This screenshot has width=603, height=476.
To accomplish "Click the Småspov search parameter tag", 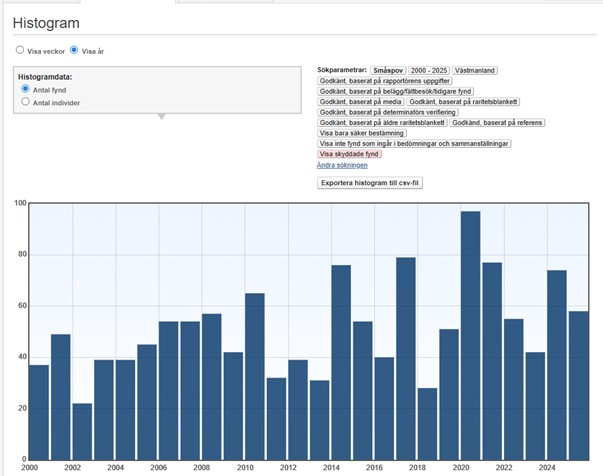I will (x=389, y=70).
